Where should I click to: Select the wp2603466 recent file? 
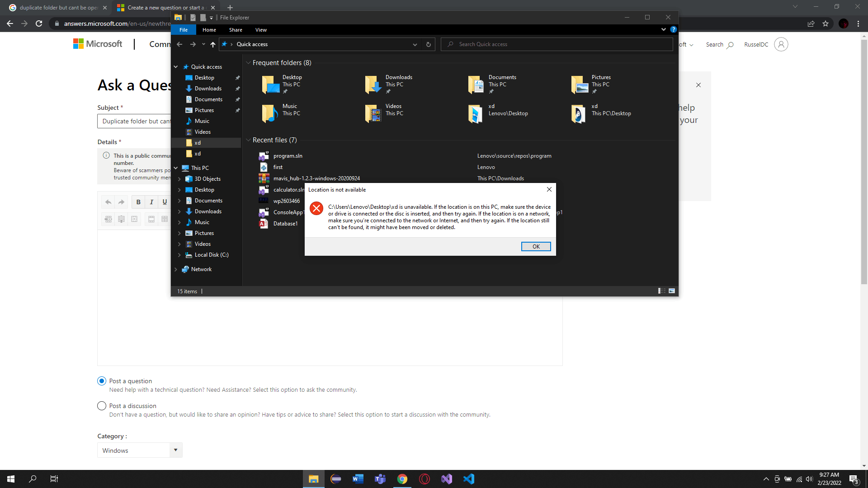coord(286,201)
